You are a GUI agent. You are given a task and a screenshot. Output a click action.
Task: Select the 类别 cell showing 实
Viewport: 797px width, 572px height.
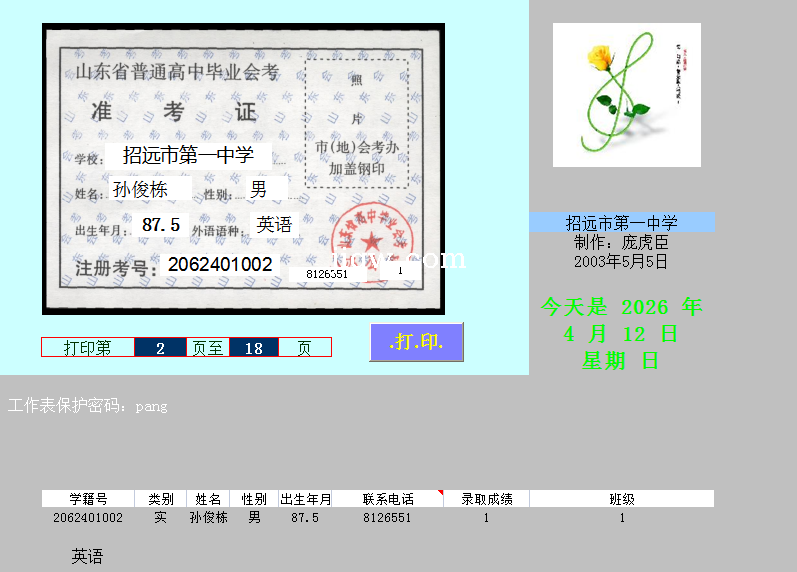[x=160, y=518]
